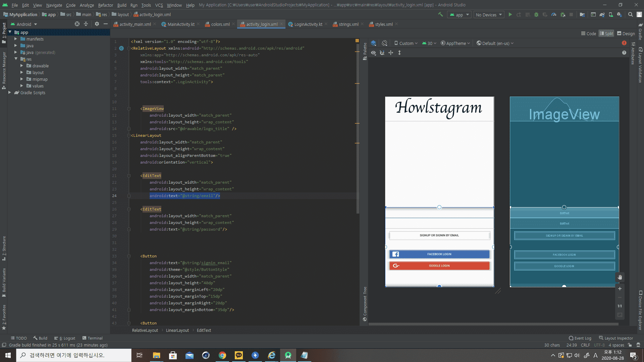Open No Devices dropdown

tap(489, 15)
